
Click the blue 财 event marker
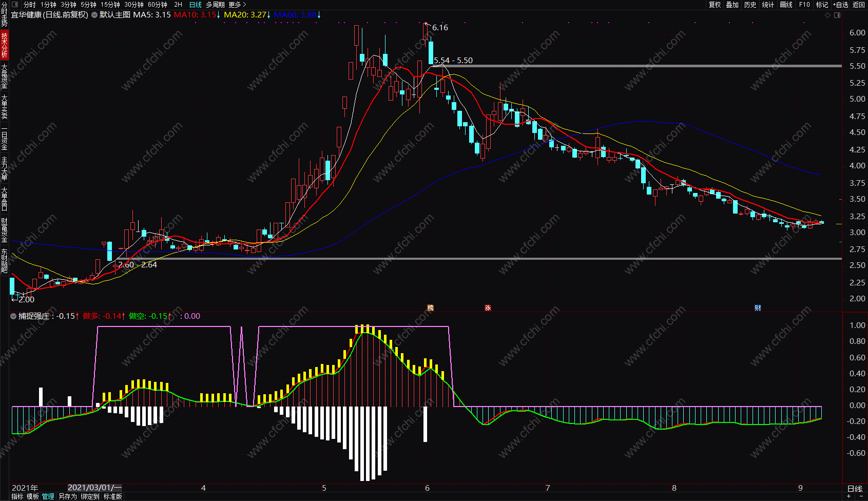click(758, 308)
